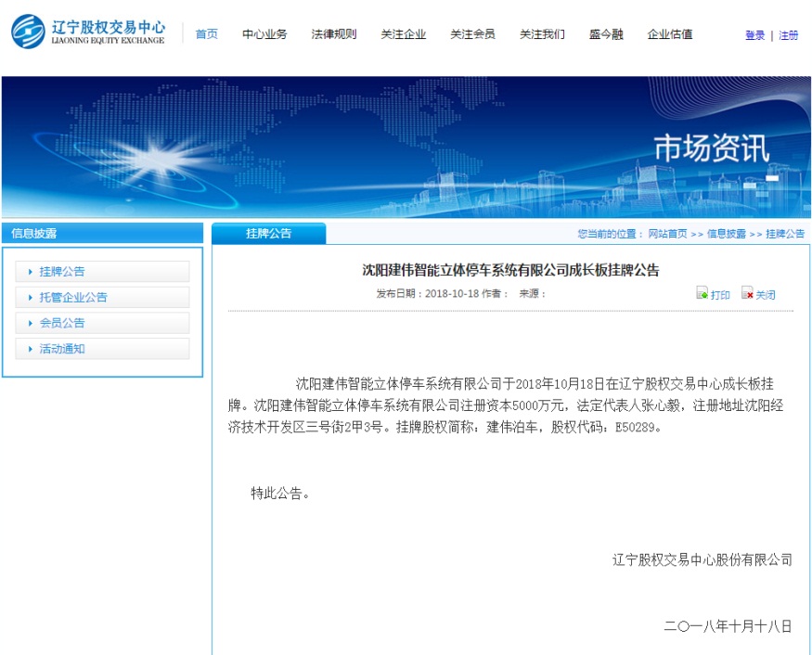Click the 打印 print link
Screen dimensions: 812x655
click(720, 295)
